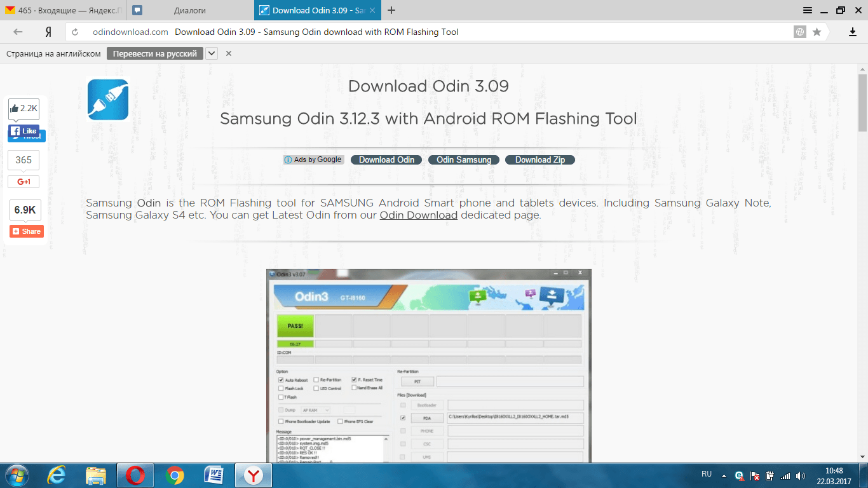Click Перевести на русский button
Screen dimensions: 868x488
pyautogui.click(x=155, y=54)
